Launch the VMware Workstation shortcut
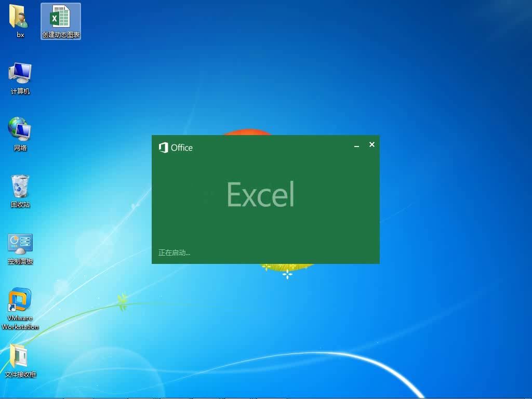The image size is (532, 399). click(20, 300)
